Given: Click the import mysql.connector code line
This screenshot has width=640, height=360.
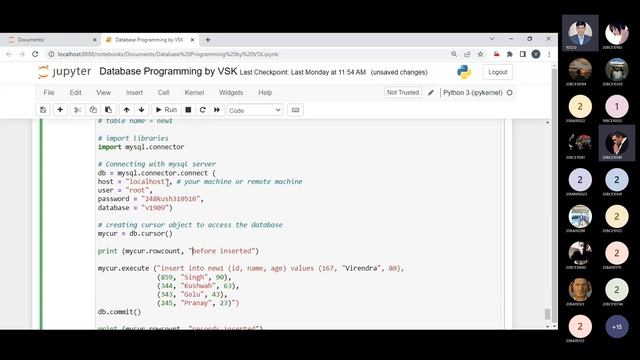Looking at the screenshot, I should [141, 147].
